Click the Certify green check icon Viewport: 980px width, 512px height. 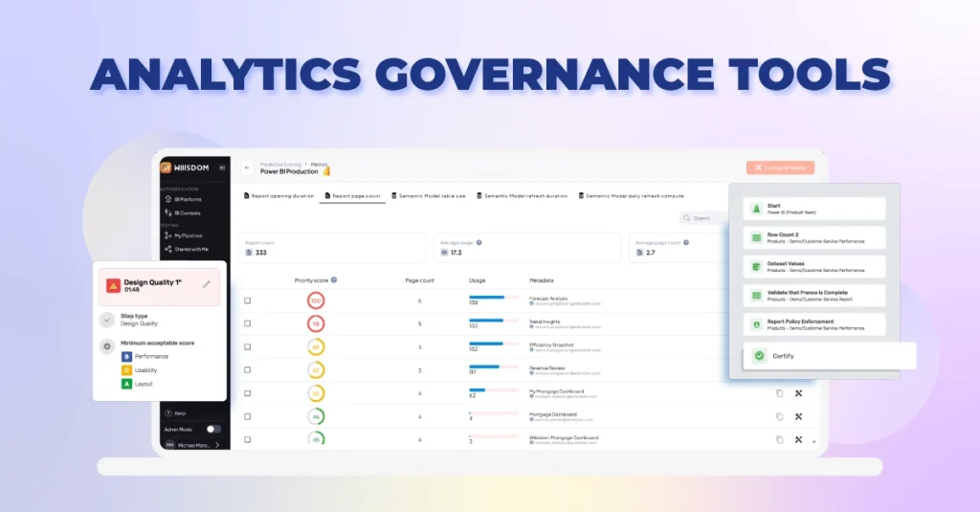coord(759,356)
